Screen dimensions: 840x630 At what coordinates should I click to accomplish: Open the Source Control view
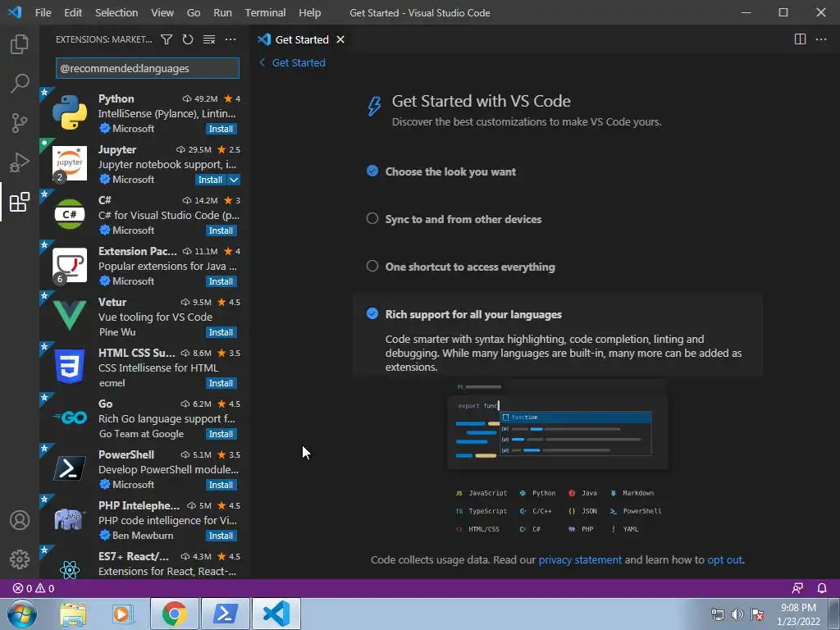coord(20,123)
